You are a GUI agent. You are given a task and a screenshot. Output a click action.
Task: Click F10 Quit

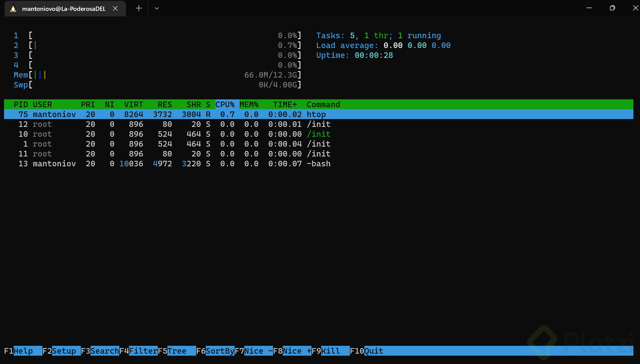(x=367, y=351)
